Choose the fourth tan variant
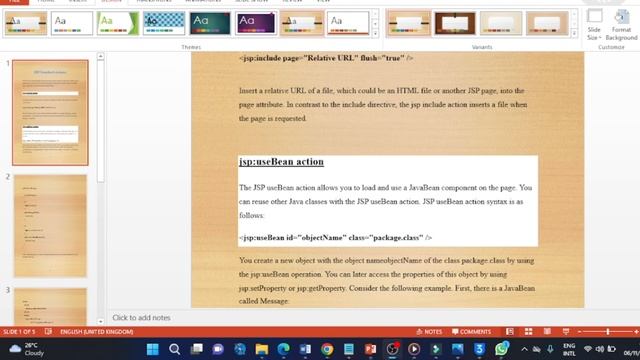Image resolution: width=640 pixels, height=360 pixels. click(x=547, y=23)
